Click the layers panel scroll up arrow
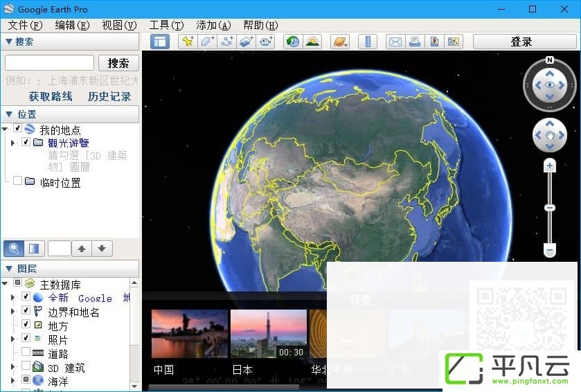The image size is (581, 392). tap(134, 283)
